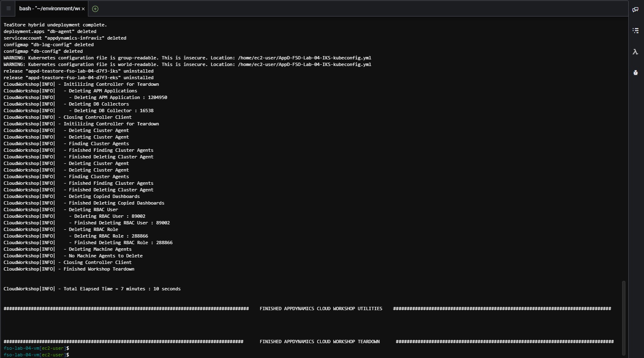Click 'configmap "db-config" deleted' line

click(x=43, y=51)
